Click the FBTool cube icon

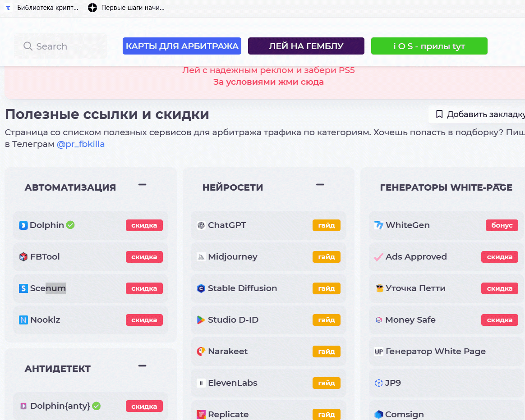pyautogui.click(x=23, y=257)
